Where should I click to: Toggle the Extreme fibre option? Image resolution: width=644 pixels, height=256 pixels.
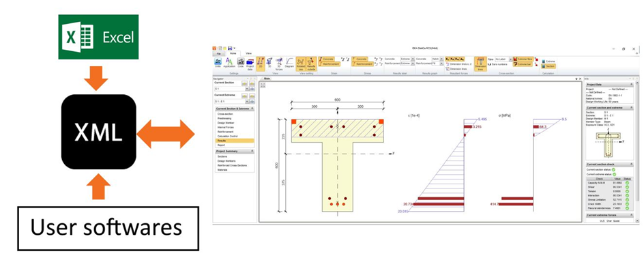tap(523, 59)
